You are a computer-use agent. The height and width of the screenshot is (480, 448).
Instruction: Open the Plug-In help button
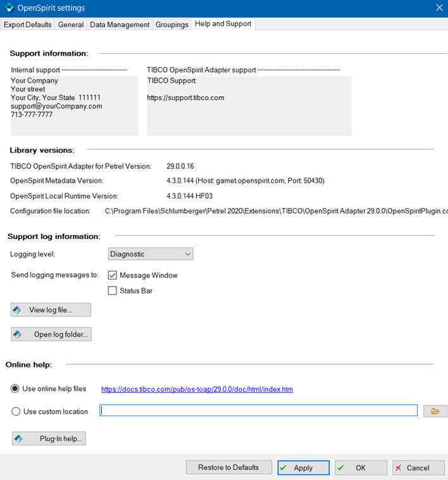click(x=49, y=439)
